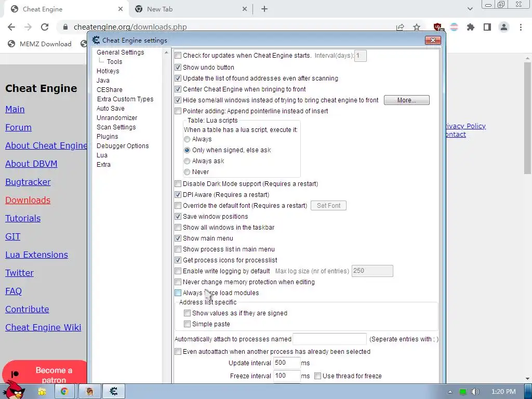Open Chrome from the taskbar
This screenshot has height=399, width=532.
[64, 392]
